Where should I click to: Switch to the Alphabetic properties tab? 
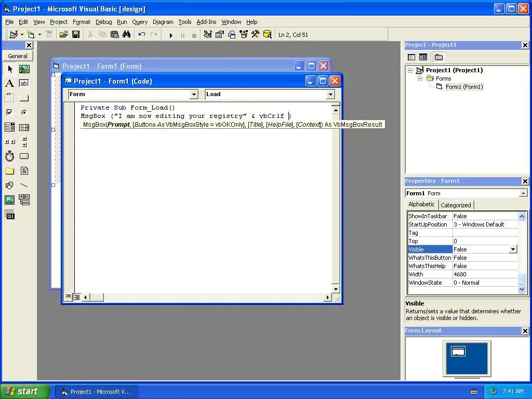point(421,204)
